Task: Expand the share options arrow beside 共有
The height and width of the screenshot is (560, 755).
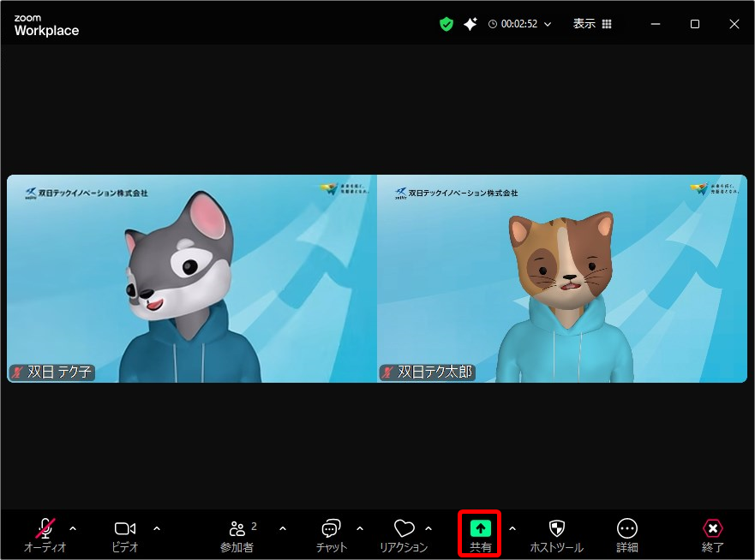Action: click(512, 528)
